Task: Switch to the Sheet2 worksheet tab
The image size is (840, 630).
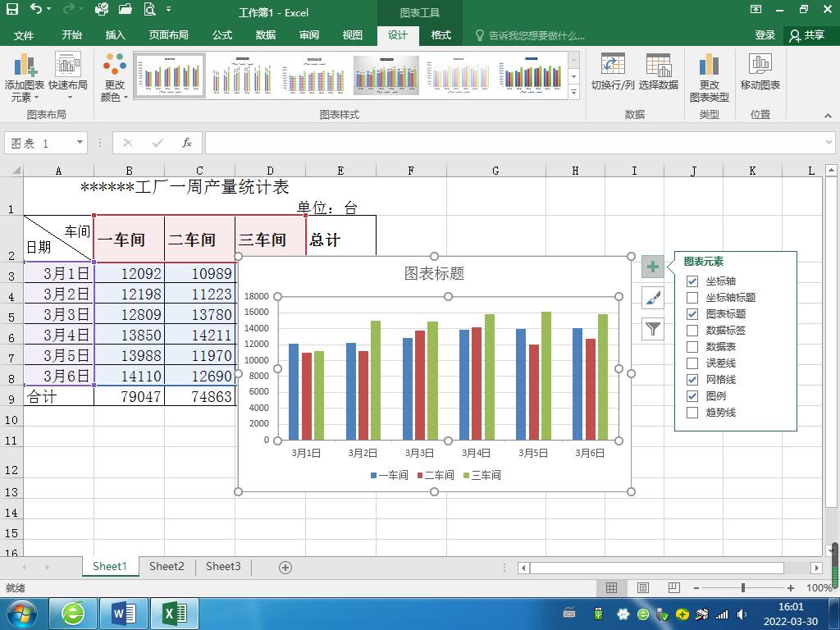Action: point(167,566)
